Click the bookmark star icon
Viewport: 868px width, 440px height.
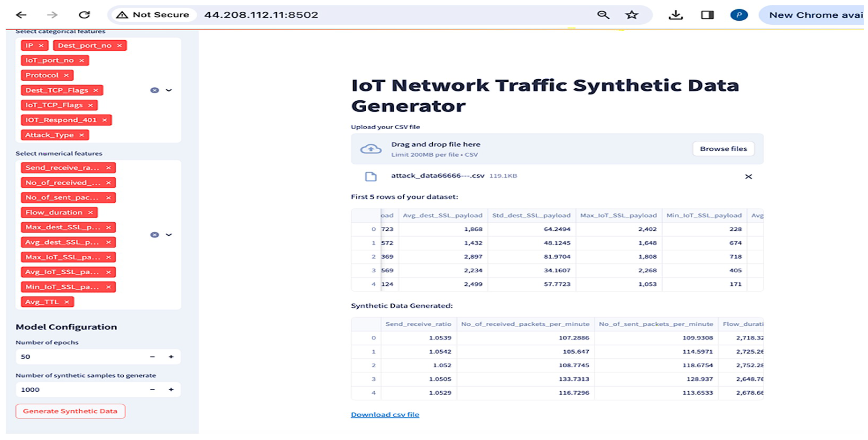point(632,15)
